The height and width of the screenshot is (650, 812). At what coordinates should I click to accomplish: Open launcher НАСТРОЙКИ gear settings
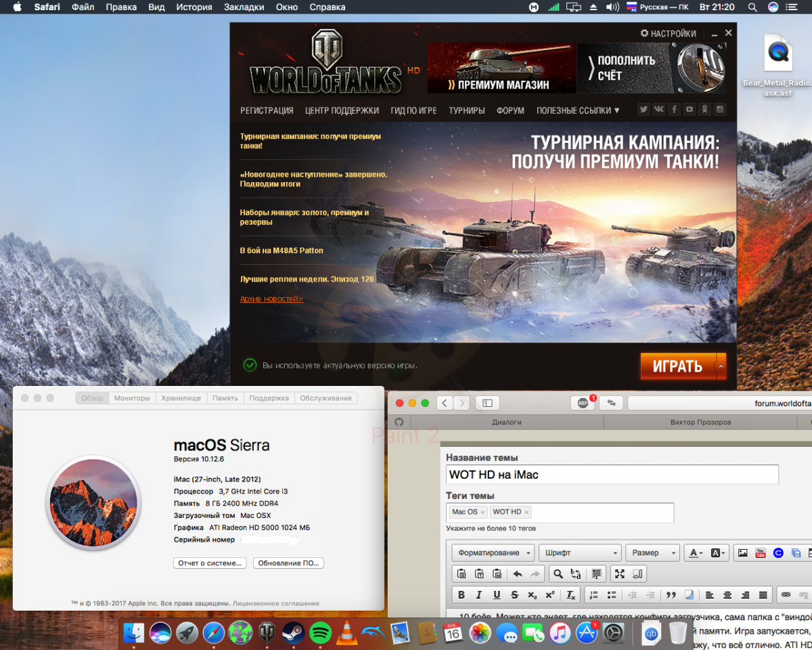[x=668, y=33]
